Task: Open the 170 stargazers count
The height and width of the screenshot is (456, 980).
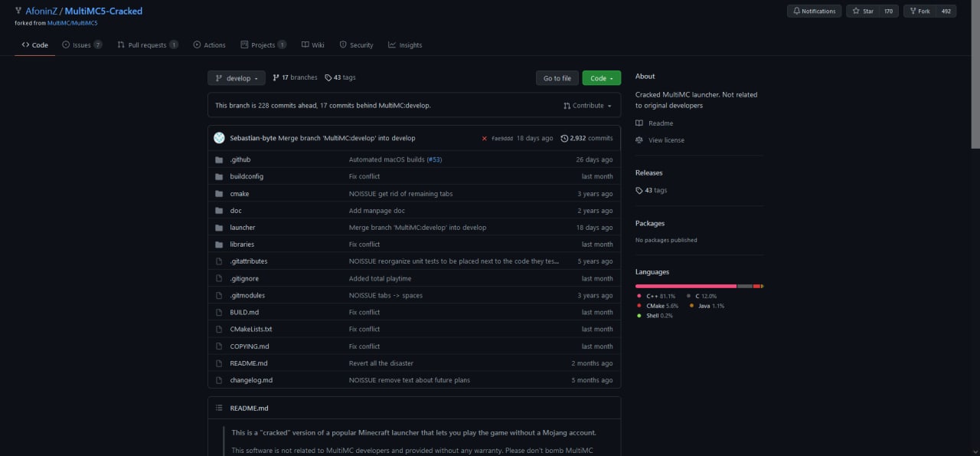Action: tap(888, 11)
